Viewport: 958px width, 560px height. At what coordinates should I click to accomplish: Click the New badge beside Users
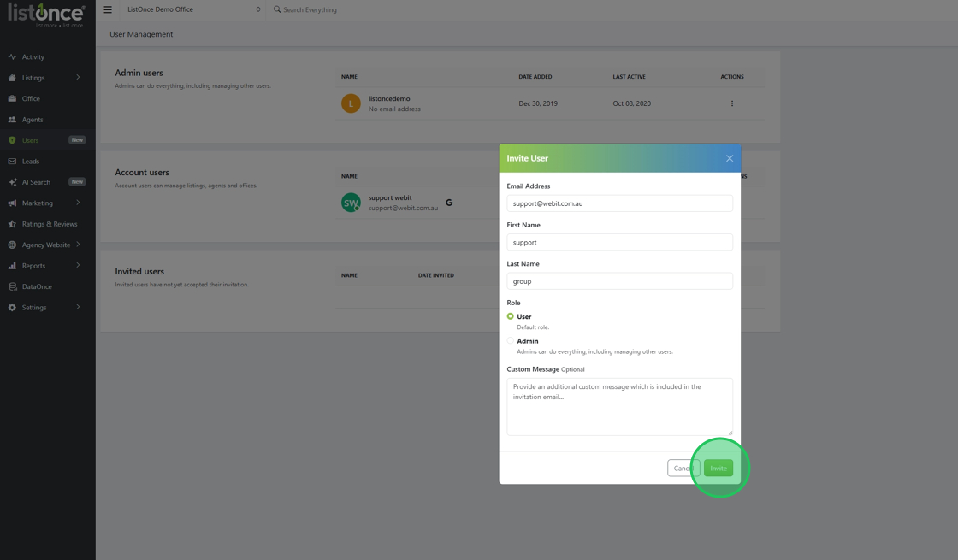click(x=77, y=140)
